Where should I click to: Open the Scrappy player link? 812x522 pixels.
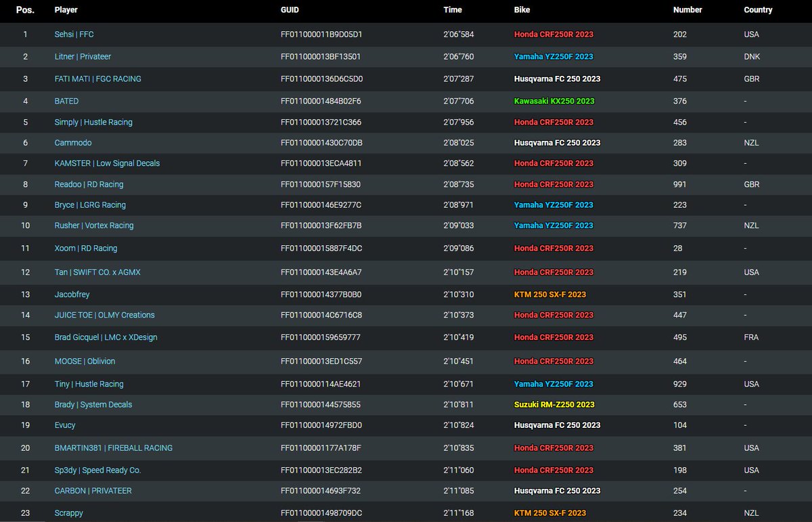point(69,513)
